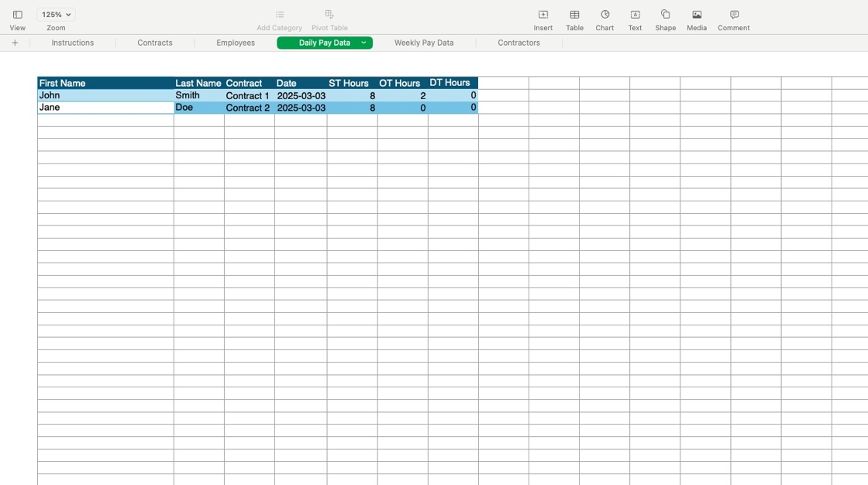Select the cell containing Doe

[x=198, y=108]
